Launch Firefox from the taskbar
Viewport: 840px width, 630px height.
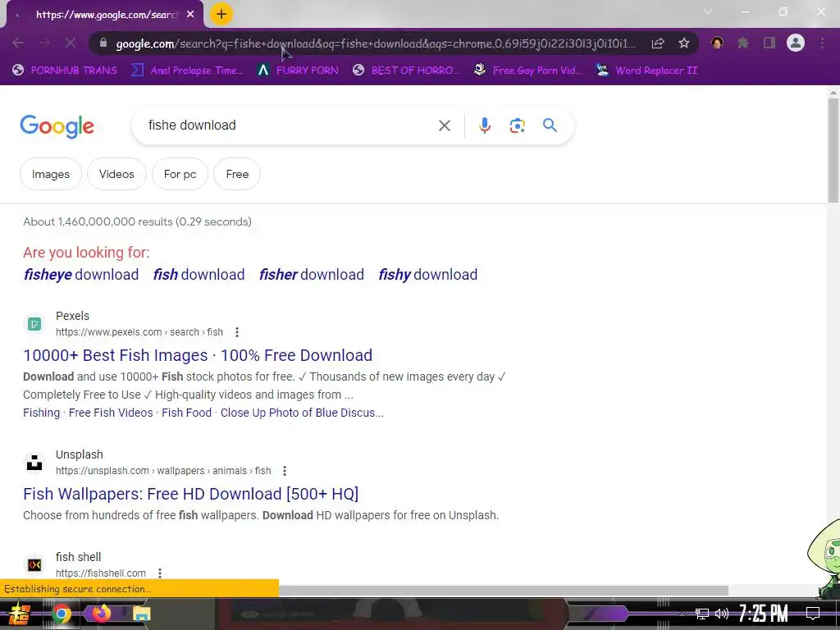click(101, 613)
